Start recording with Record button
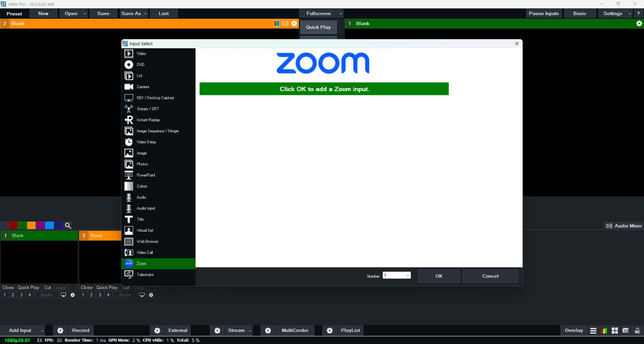The height and width of the screenshot is (344, 644). pos(81,330)
